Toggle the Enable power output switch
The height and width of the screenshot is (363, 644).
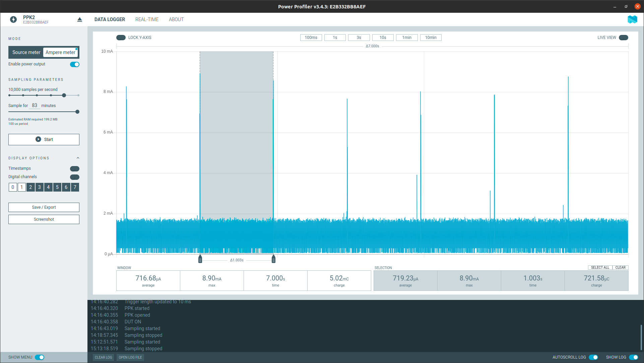click(x=75, y=64)
